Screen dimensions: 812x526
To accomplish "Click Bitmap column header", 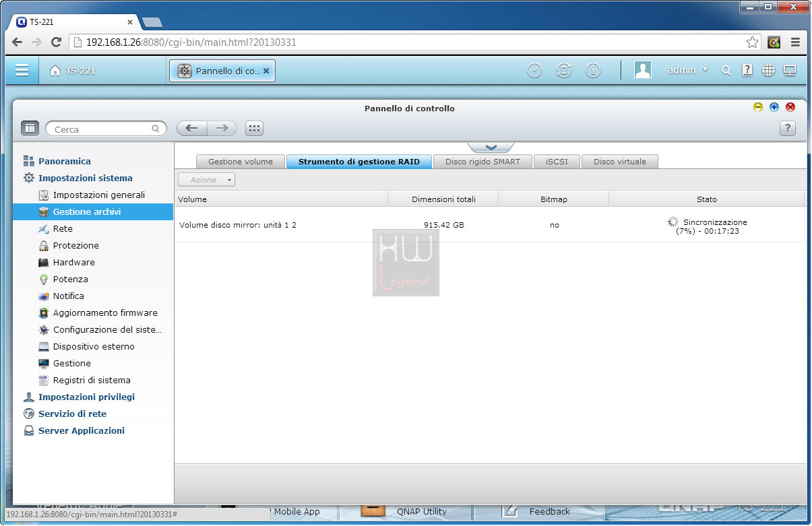I will pyautogui.click(x=554, y=199).
